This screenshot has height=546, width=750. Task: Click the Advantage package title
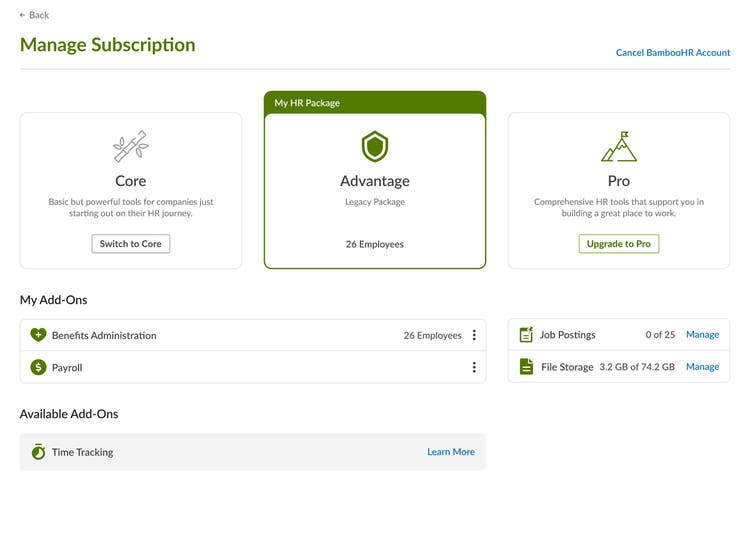click(x=375, y=181)
